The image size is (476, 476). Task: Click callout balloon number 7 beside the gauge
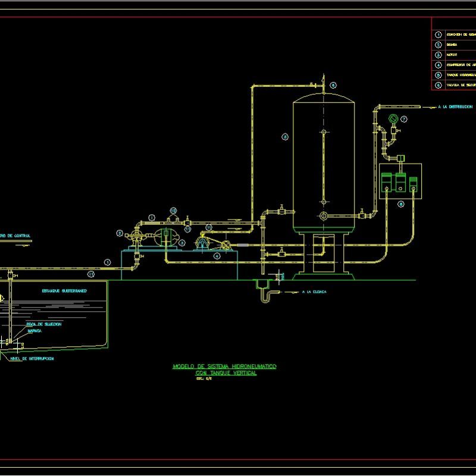pos(403,119)
